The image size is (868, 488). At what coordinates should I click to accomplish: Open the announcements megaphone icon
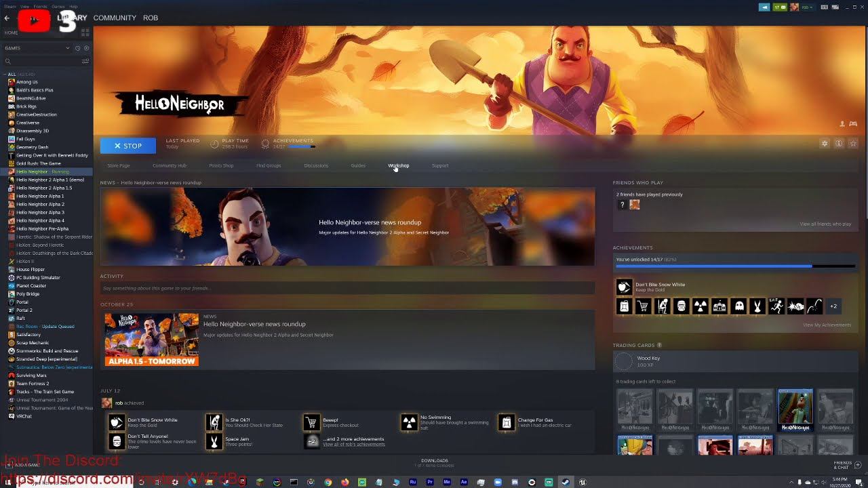point(764,7)
